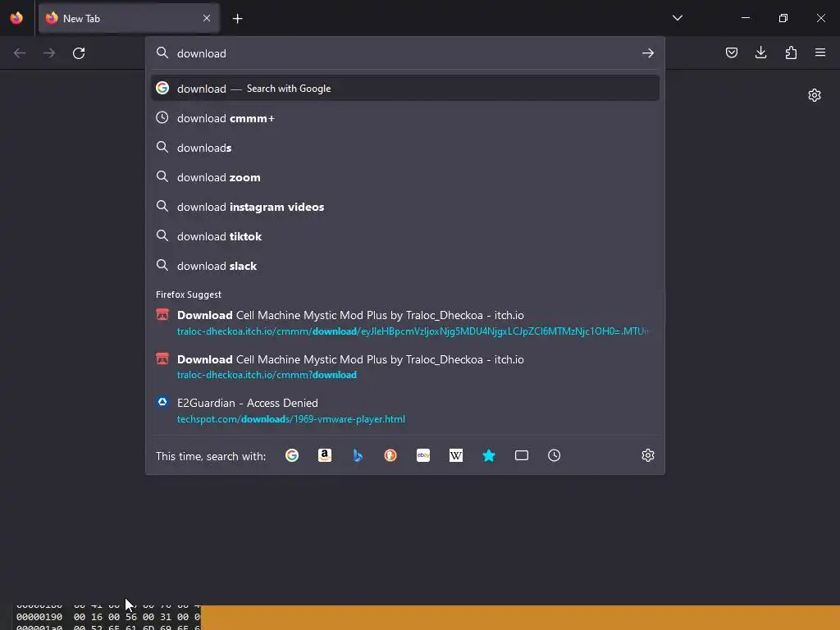Viewport: 840px width, 630px height.
Task: Search this time with eBay
Action: click(423, 455)
